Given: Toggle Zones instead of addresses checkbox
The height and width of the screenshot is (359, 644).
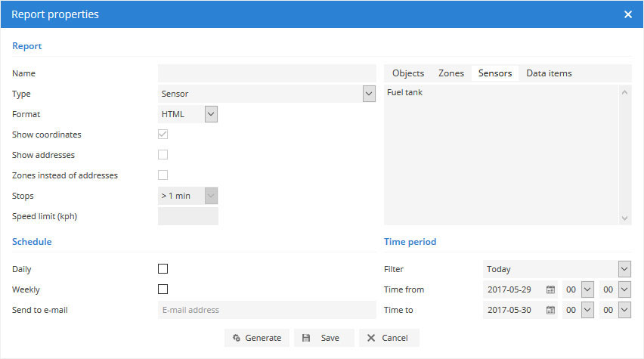Looking at the screenshot, I should tap(163, 175).
